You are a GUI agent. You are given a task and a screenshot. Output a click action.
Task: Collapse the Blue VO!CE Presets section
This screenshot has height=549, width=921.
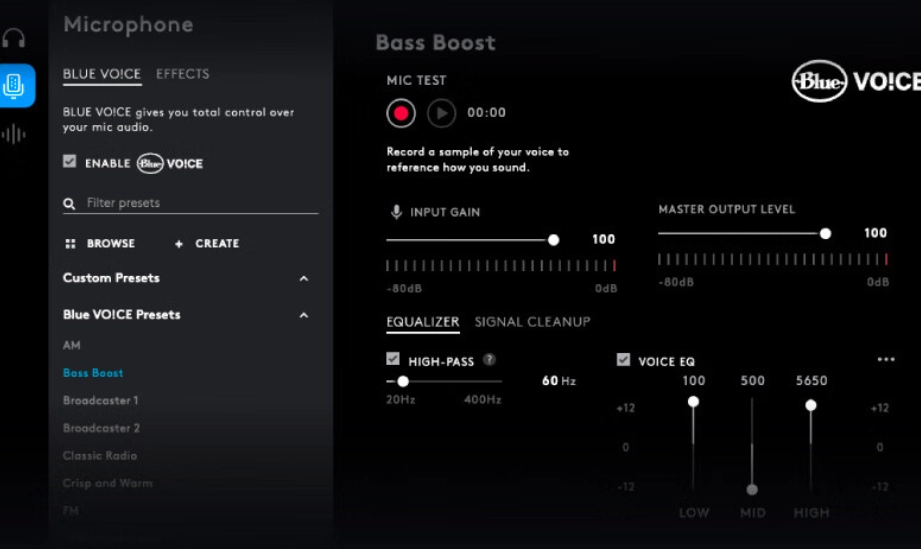click(304, 315)
